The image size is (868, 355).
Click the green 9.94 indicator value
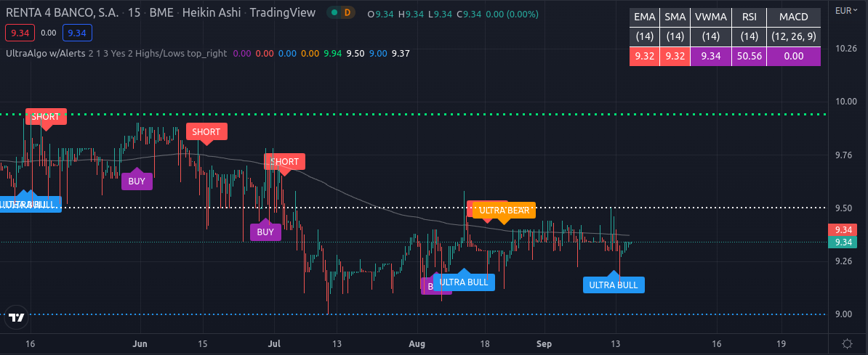coord(333,54)
